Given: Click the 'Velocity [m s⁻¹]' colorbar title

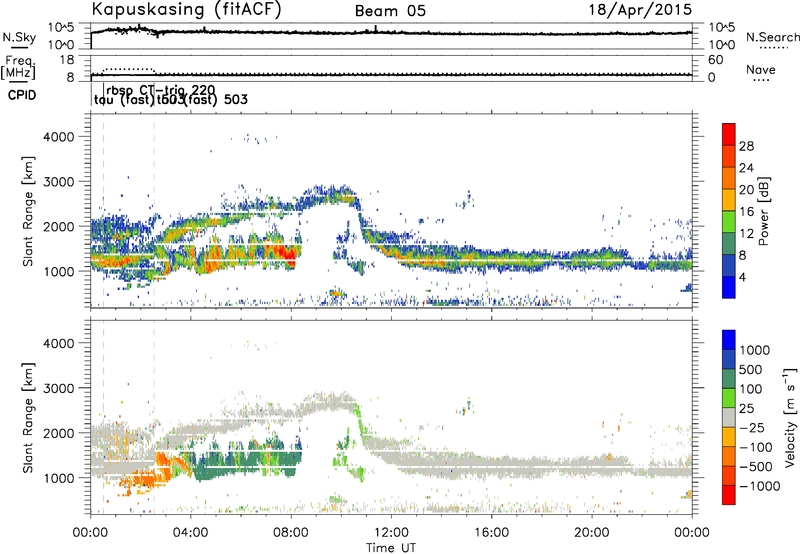Looking at the screenshot, I should 790,417.
